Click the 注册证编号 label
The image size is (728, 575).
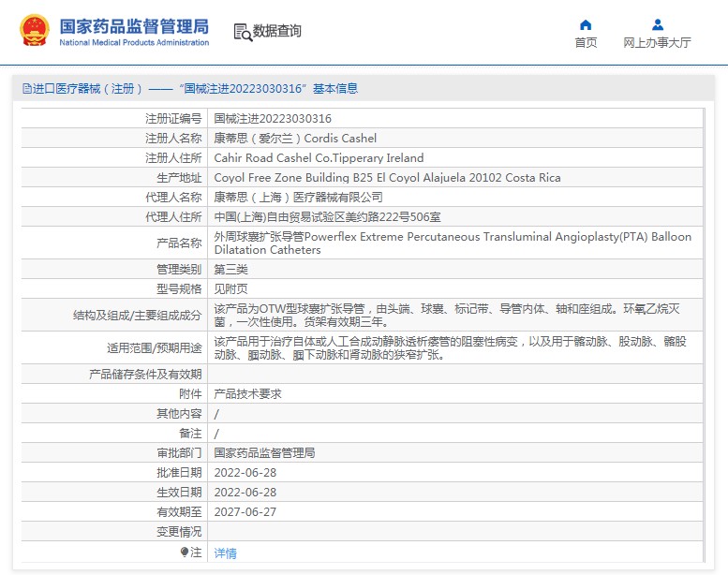click(x=173, y=119)
